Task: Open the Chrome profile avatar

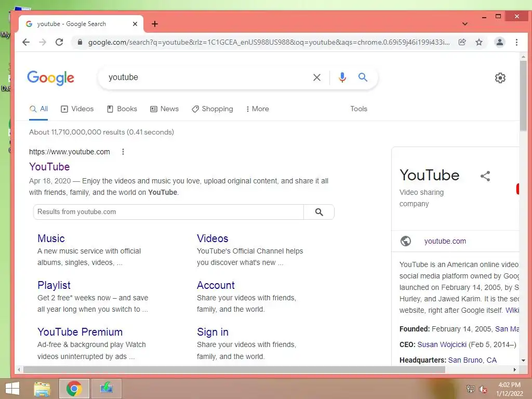Action: 499,42
